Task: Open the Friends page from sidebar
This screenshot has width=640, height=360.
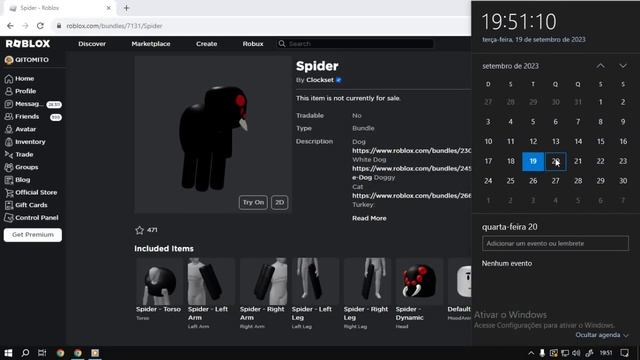Action: pos(33,117)
